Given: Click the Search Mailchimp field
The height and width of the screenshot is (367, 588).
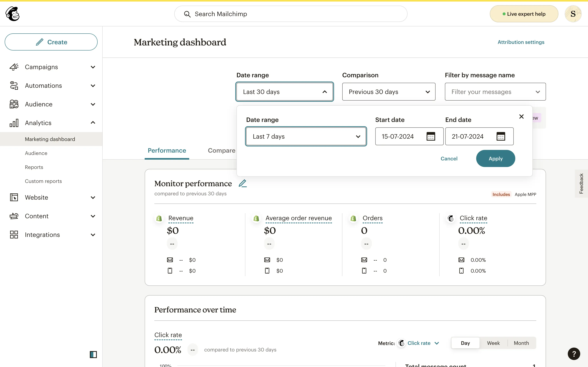Looking at the screenshot, I should (291, 14).
